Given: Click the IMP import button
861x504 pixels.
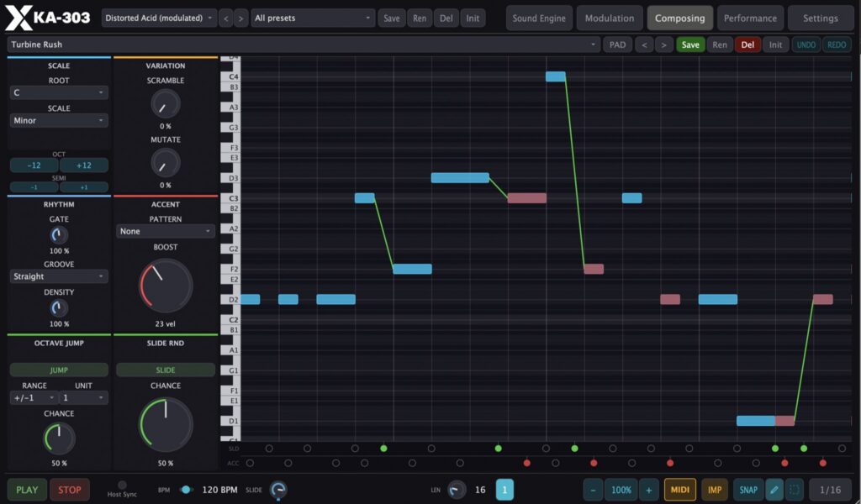Looking at the screenshot, I should pos(715,489).
